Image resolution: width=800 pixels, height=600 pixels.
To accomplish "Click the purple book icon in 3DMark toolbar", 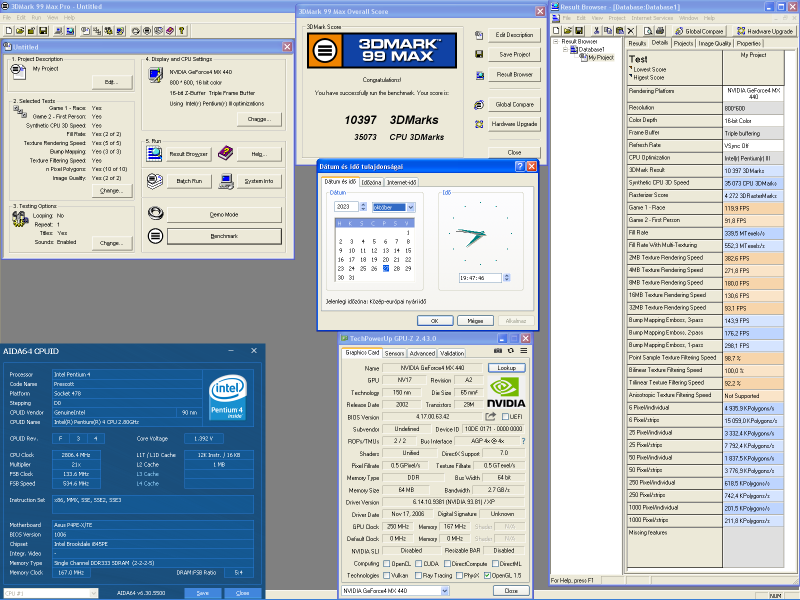I will coord(170,31).
